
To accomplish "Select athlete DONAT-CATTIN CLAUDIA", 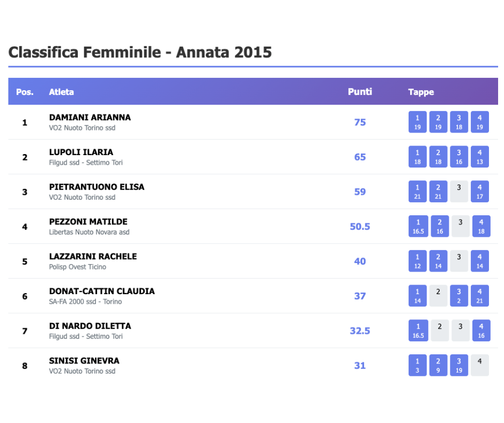I will coord(102,291).
